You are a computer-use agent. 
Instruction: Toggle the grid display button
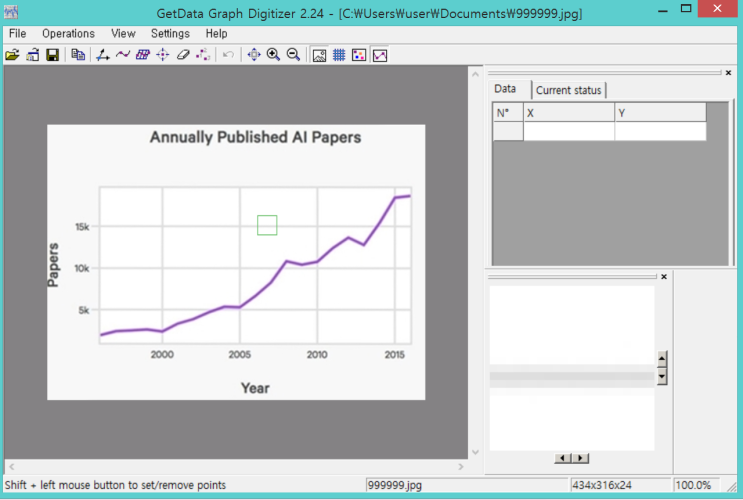click(339, 55)
